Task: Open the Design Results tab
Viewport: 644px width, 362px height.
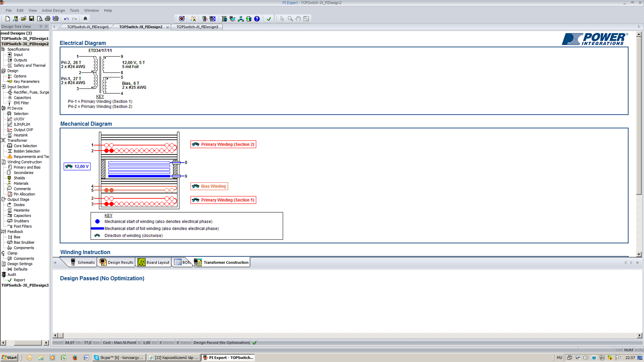Action: point(117,262)
